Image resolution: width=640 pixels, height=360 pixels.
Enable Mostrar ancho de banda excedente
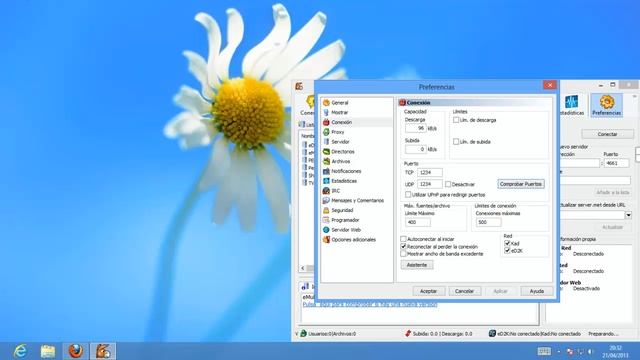[403, 254]
